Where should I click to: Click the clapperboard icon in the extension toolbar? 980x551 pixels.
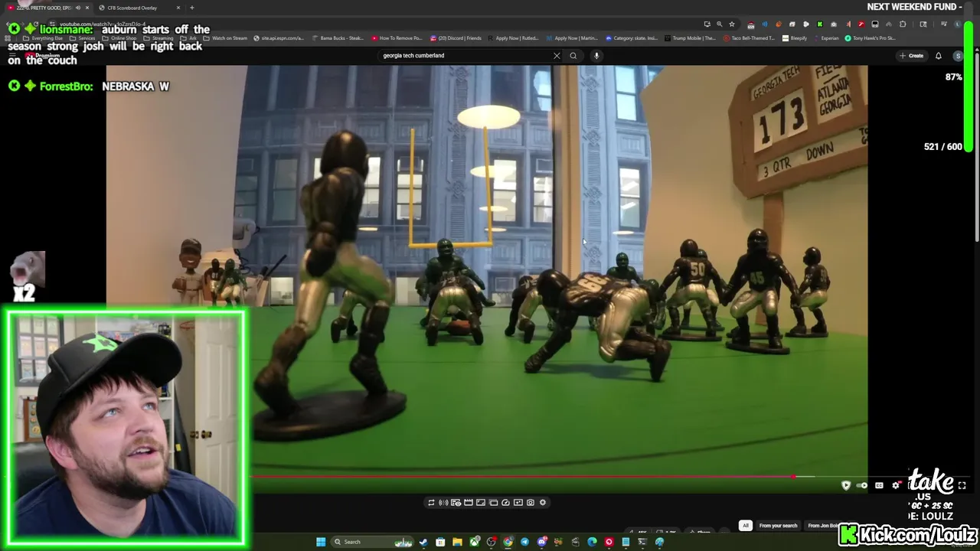[469, 503]
